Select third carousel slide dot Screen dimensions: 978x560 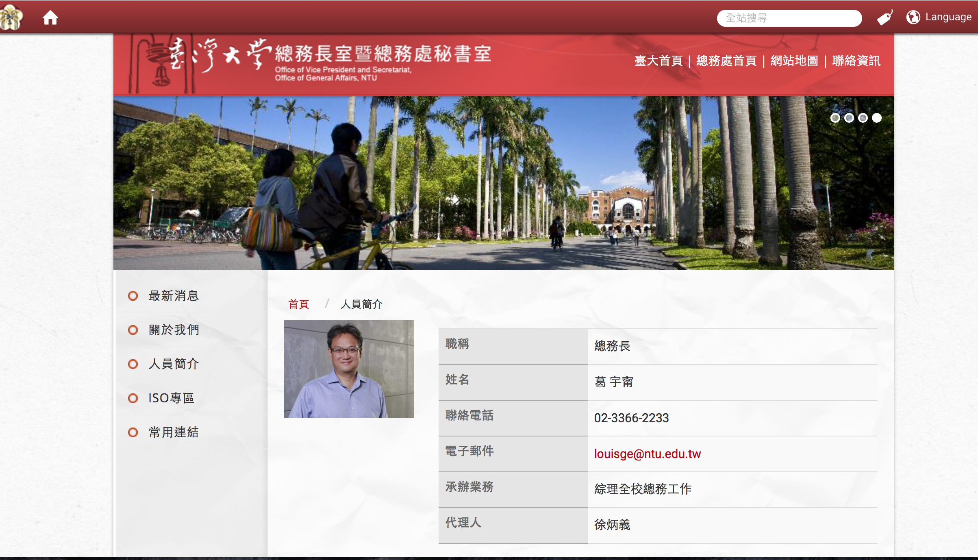click(863, 118)
